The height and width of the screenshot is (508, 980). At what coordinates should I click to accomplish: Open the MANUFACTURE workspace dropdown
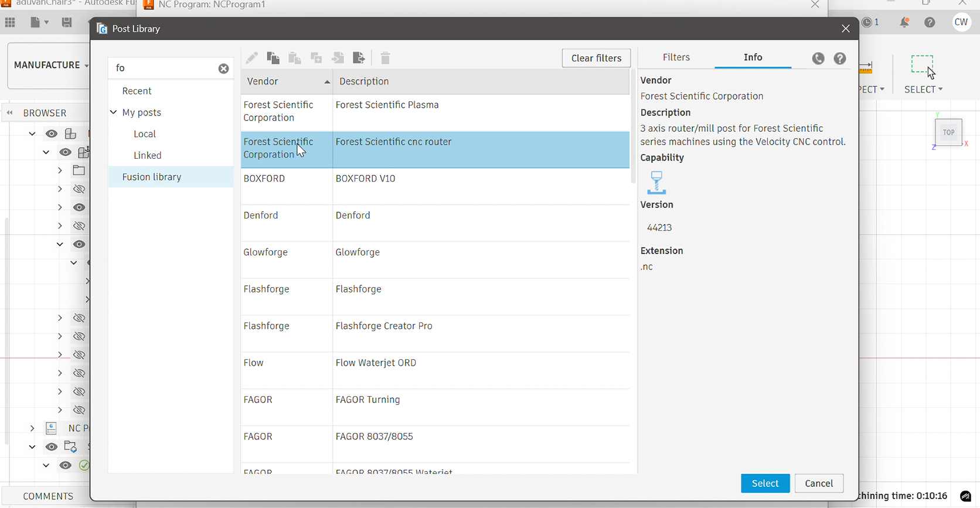(51, 65)
